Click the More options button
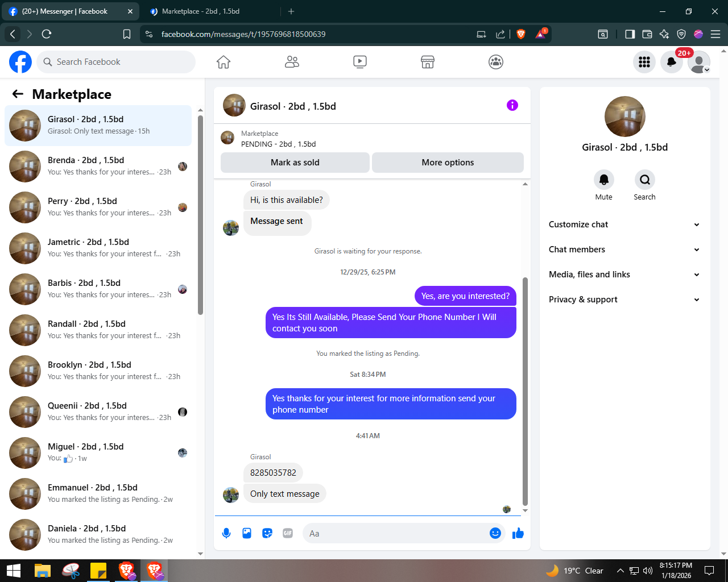The height and width of the screenshot is (582, 728). pos(448,163)
